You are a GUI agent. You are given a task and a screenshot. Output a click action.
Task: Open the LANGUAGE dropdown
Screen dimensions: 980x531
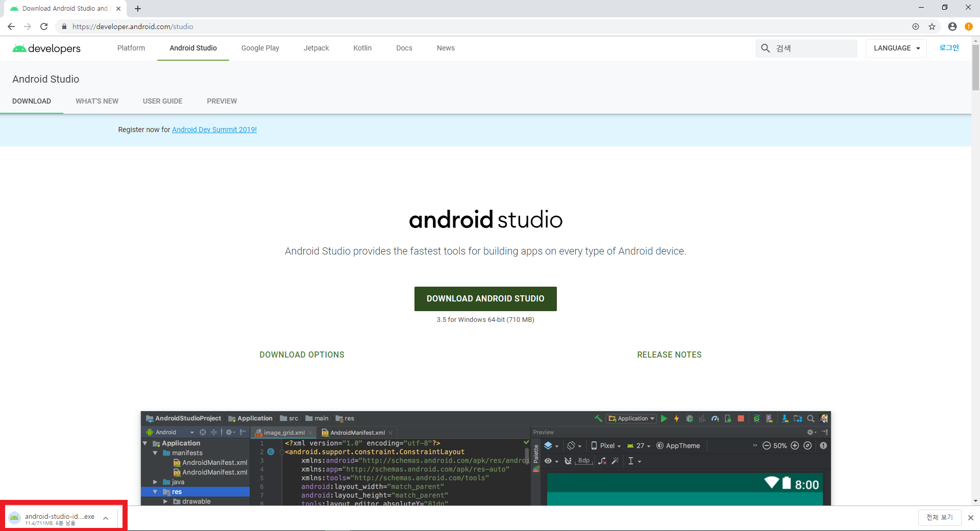pos(896,48)
